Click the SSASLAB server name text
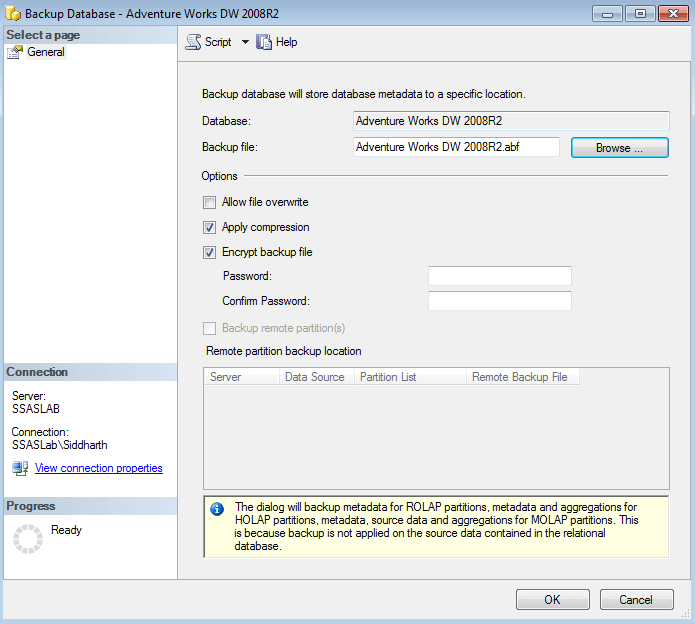The height and width of the screenshot is (624, 695). click(x=35, y=409)
